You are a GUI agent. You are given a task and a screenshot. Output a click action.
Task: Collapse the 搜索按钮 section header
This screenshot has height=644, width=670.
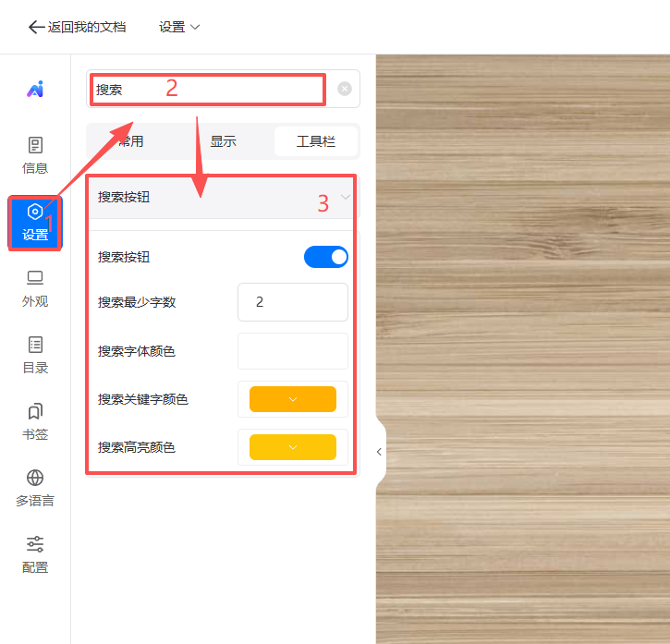click(x=346, y=197)
